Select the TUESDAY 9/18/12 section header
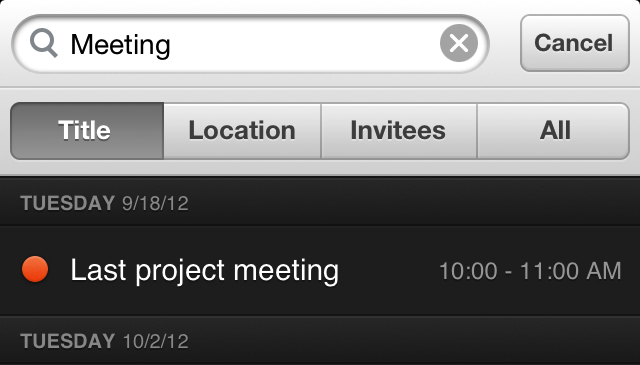 320,202
